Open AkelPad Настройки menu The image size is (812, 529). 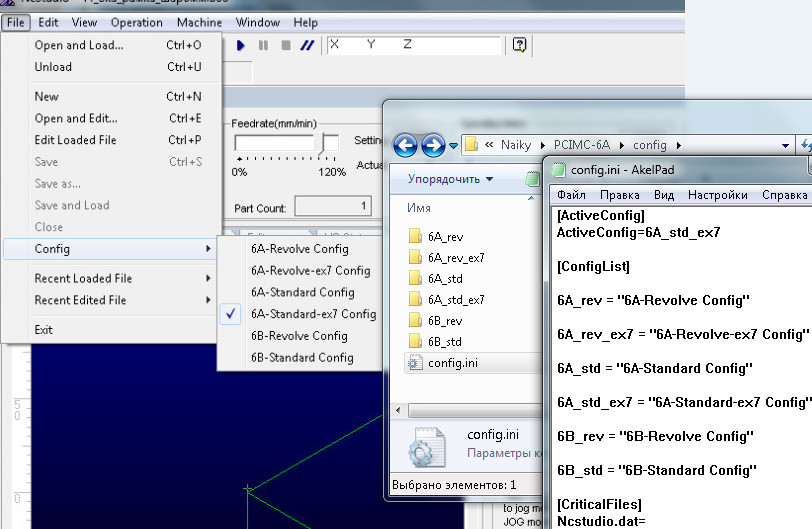click(718, 195)
